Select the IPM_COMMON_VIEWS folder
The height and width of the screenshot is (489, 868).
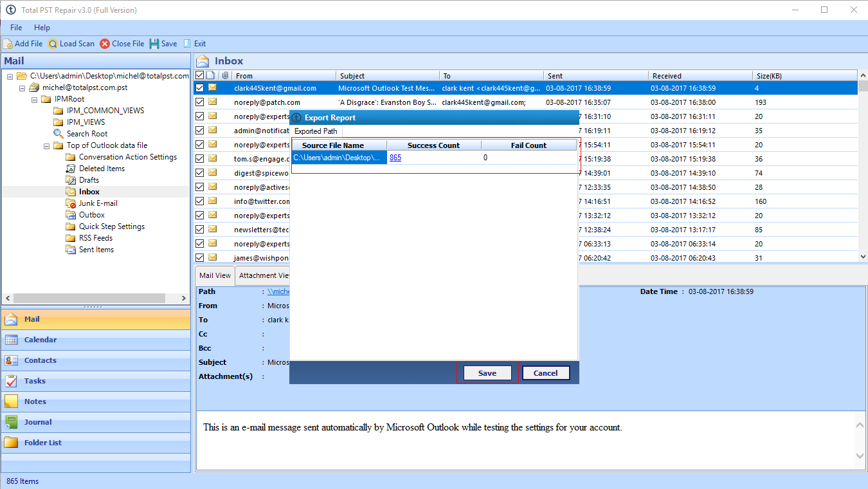tap(105, 111)
